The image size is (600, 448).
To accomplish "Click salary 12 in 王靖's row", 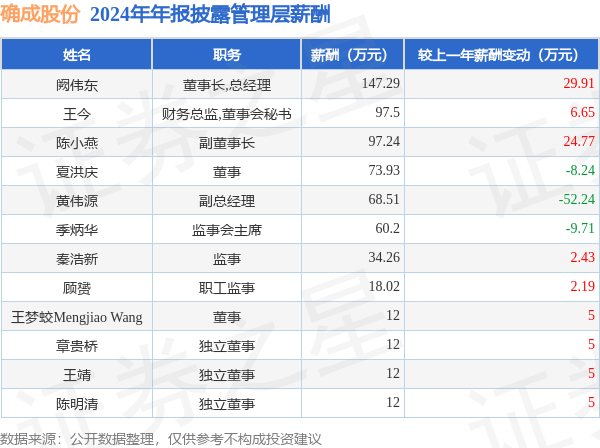I will 393,373.
